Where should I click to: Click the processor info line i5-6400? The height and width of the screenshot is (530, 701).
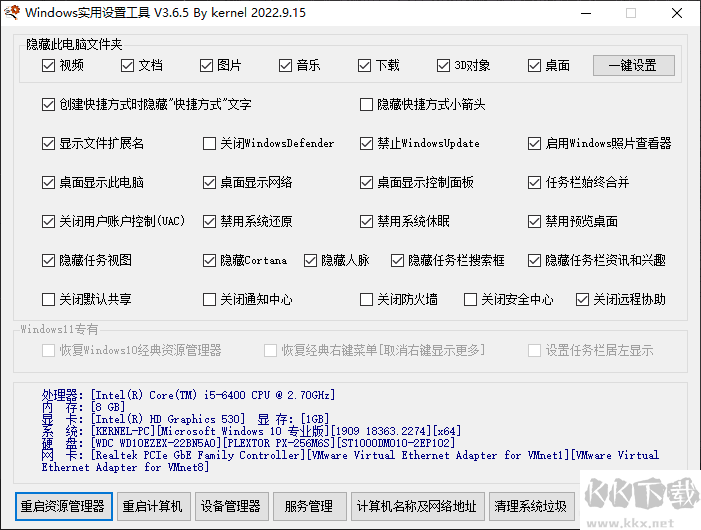(x=188, y=395)
